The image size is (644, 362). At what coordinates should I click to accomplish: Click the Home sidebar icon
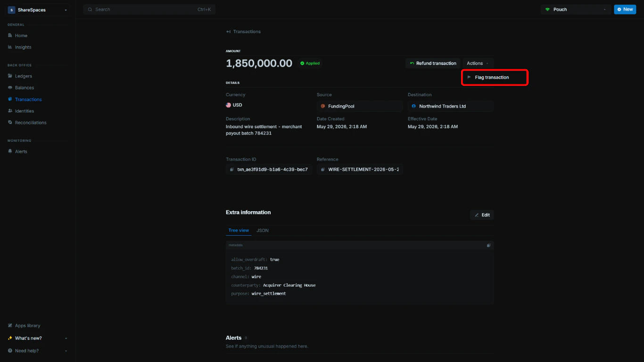click(x=10, y=35)
